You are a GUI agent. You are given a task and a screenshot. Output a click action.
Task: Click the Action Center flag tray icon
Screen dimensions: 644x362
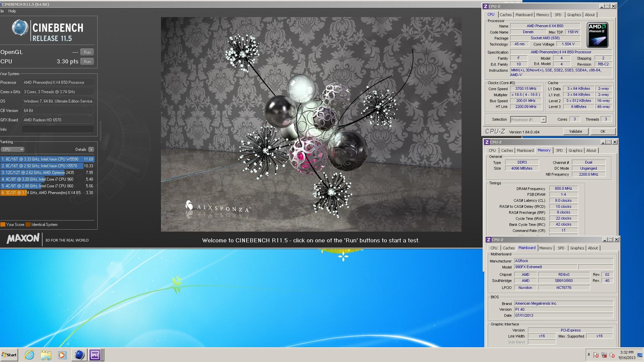(596, 355)
